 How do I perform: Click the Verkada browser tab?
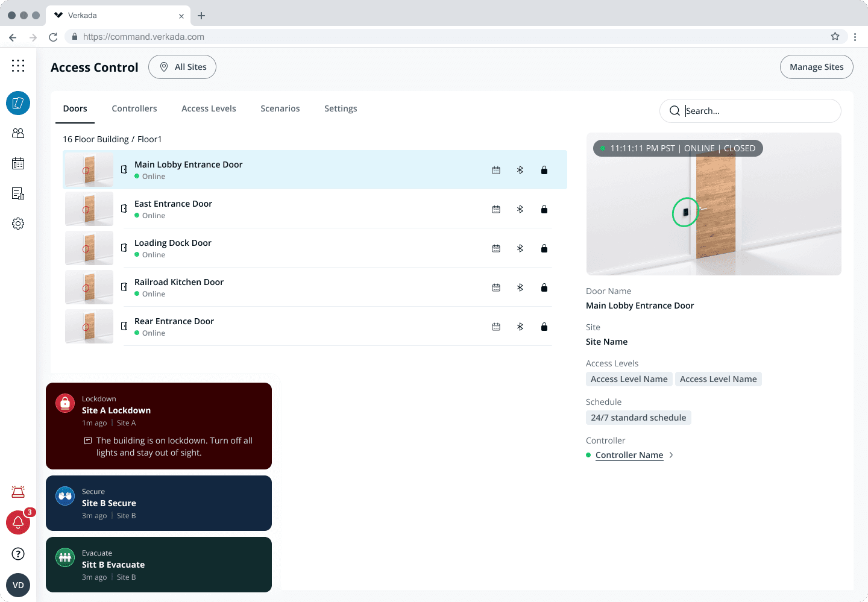pyautogui.click(x=118, y=16)
